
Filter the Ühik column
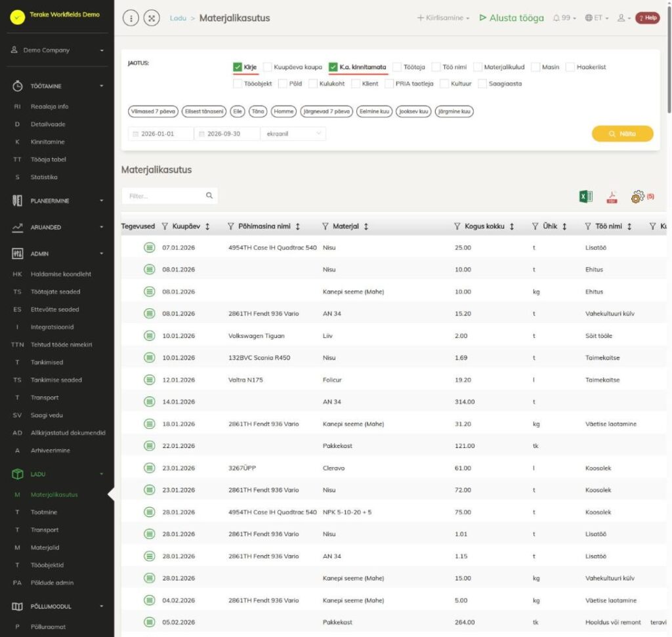pyautogui.click(x=535, y=226)
